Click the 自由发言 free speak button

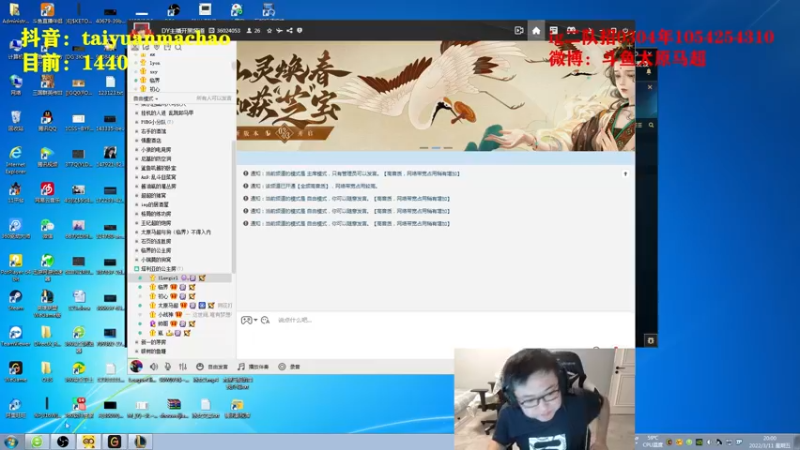coord(212,366)
